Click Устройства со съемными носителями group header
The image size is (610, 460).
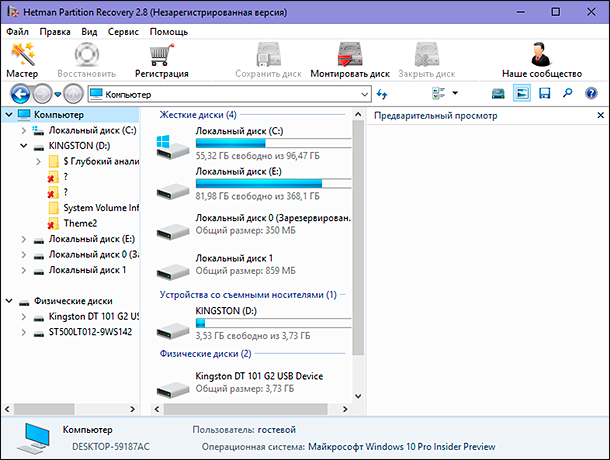pos(248,295)
